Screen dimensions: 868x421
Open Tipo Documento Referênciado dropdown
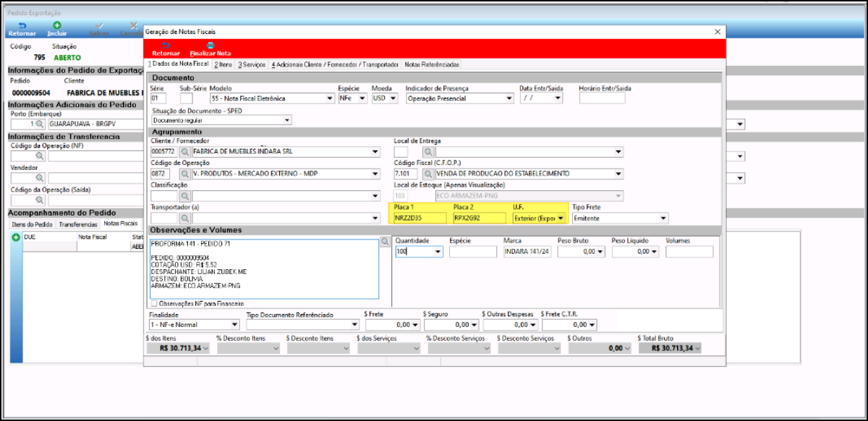pyautogui.click(x=354, y=325)
